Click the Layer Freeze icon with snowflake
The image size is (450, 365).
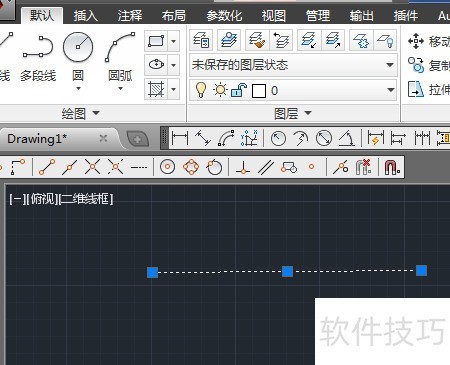point(361,40)
